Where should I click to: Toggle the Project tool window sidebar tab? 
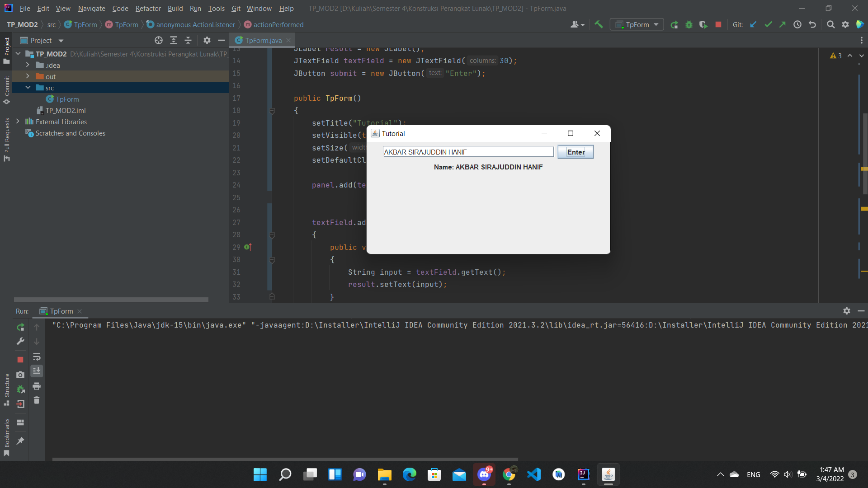6,50
